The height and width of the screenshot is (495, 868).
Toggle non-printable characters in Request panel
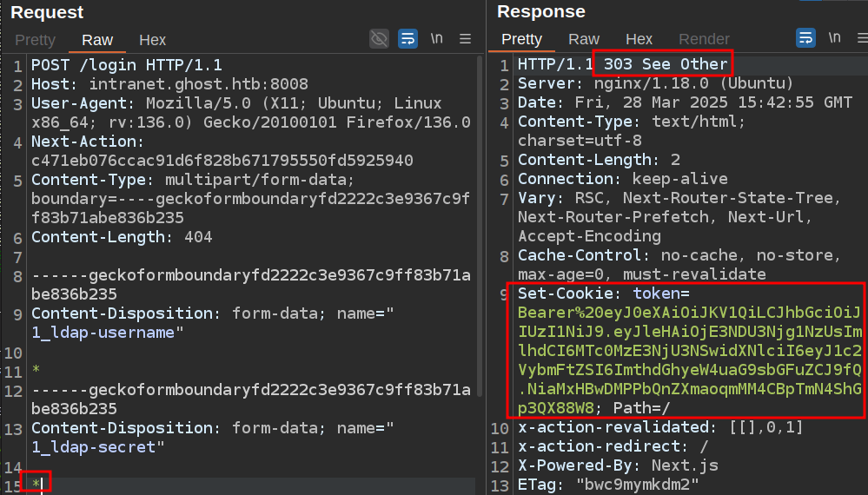(x=436, y=39)
